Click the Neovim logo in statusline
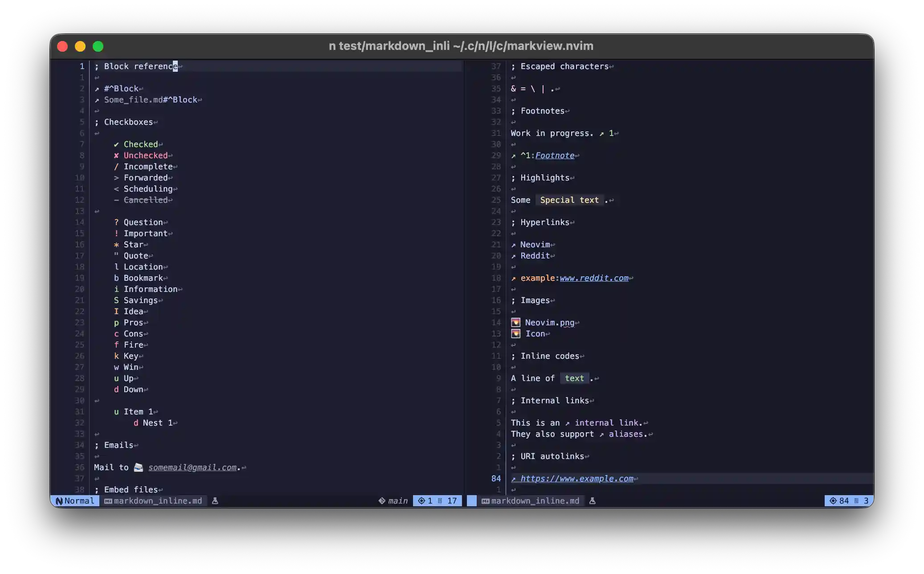This screenshot has width=924, height=574. (x=59, y=501)
